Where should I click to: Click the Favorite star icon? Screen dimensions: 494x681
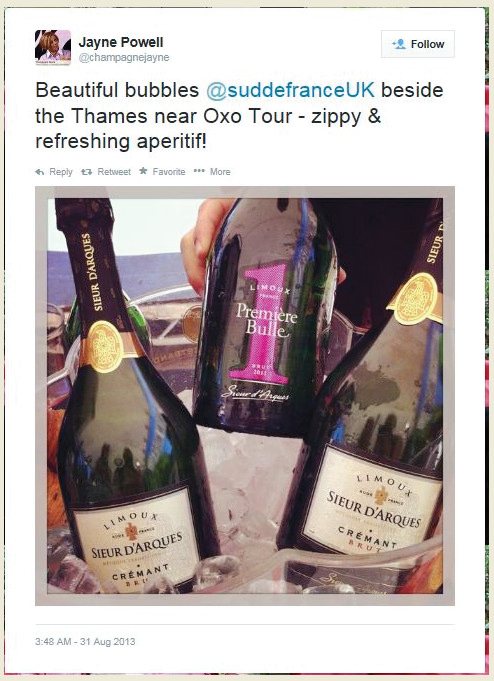[x=143, y=171]
